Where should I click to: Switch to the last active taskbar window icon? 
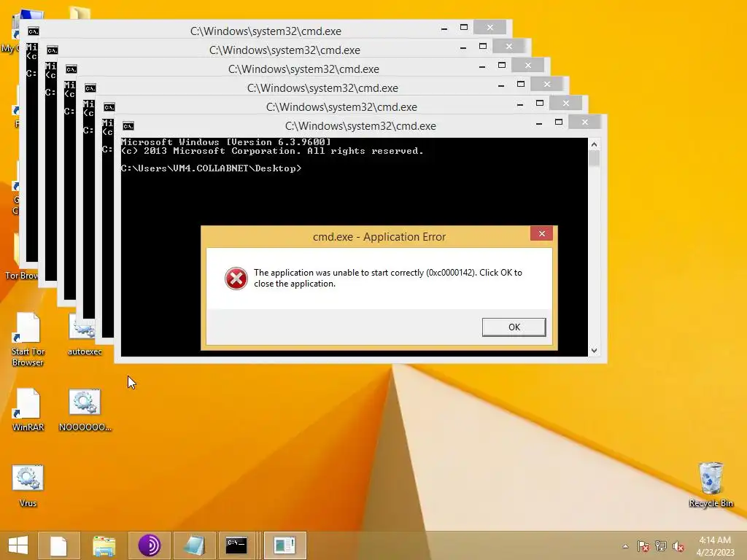pyautogui.click(x=285, y=545)
